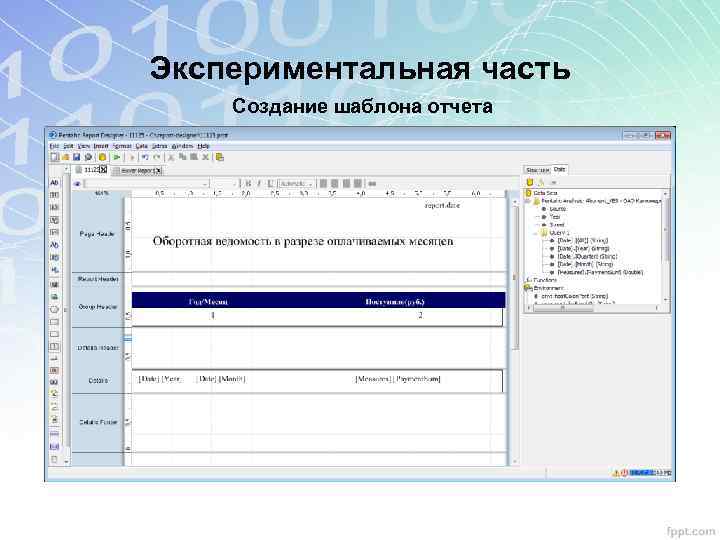
Task: Expand the Functions tree node
Action: click(528, 280)
